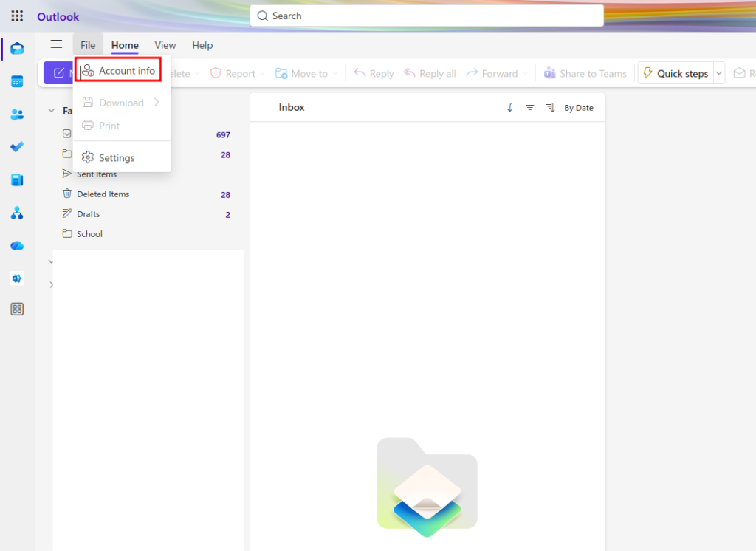Screen dimensions: 756x551
Task: Toggle the hamburger navigation pane button
Action: tap(56, 45)
